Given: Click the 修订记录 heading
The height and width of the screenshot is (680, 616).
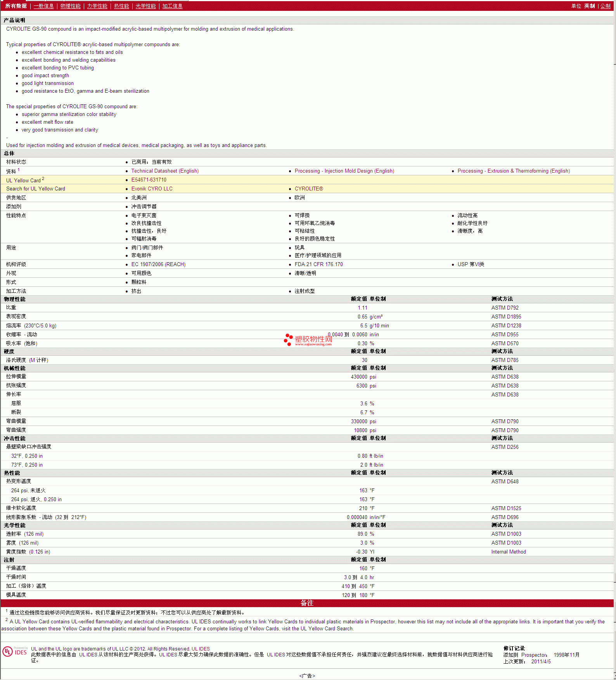Looking at the screenshot, I should pyautogui.click(x=514, y=649).
